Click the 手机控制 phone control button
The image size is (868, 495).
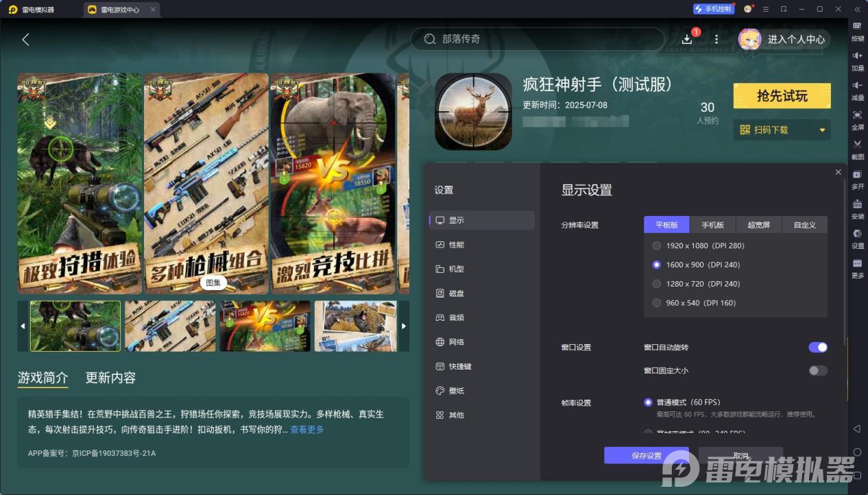pyautogui.click(x=714, y=9)
